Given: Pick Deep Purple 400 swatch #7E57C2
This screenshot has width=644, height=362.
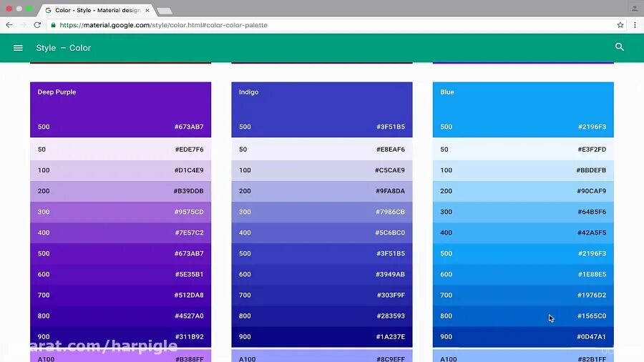Looking at the screenshot, I should click(120, 233).
